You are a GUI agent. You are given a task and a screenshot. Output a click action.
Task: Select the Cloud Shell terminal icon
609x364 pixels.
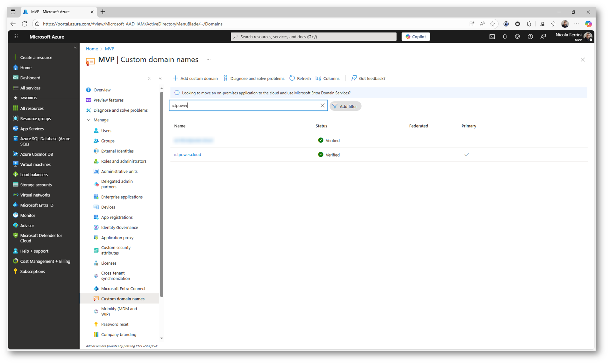pyautogui.click(x=492, y=36)
